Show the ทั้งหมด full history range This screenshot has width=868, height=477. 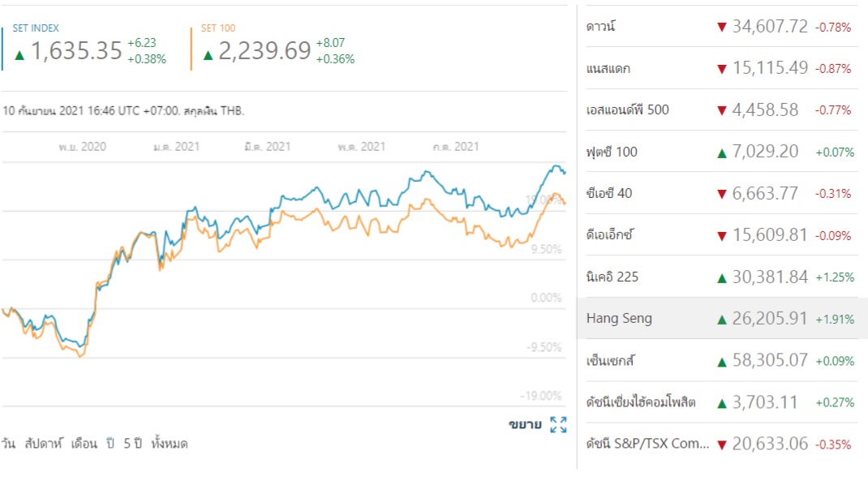coord(170,444)
